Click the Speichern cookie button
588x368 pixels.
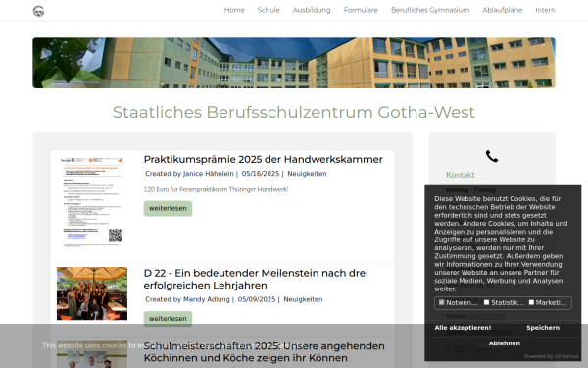click(543, 328)
